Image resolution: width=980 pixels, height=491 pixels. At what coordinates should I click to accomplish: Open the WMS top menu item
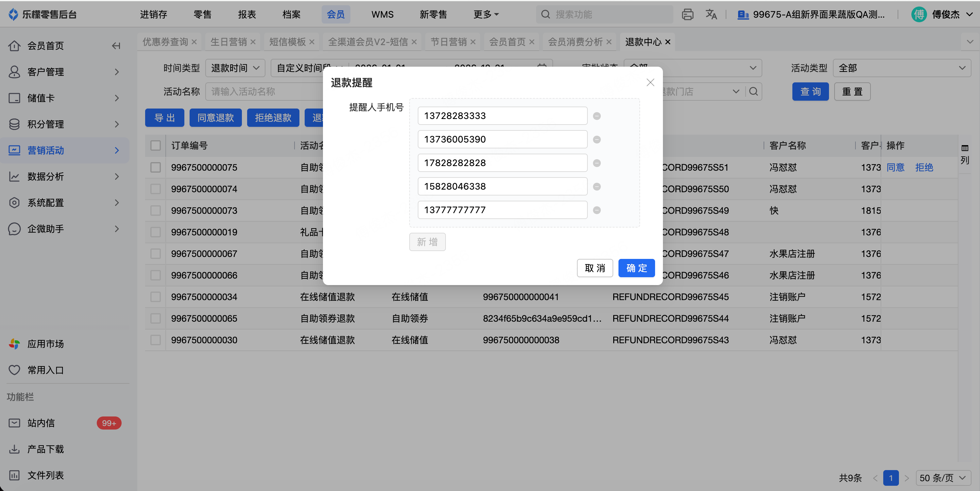[x=382, y=14]
